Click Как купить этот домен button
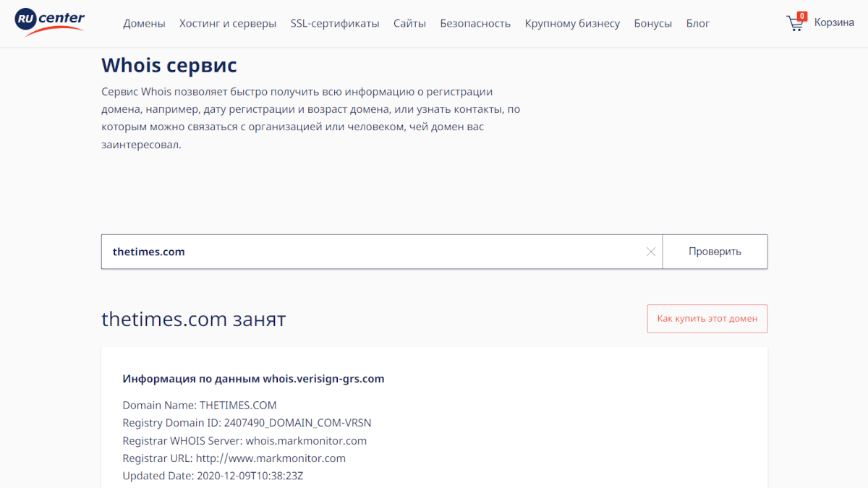Image resolution: width=868 pixels, height=488 pixels. tap(707, 318)
